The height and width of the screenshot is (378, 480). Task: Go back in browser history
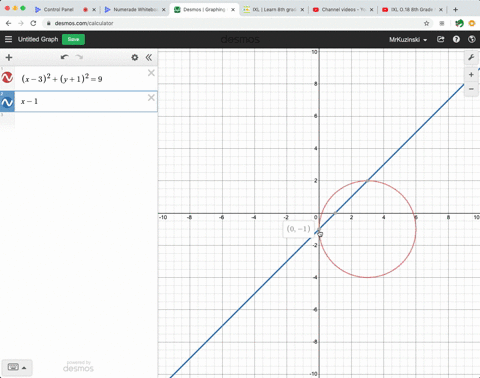9,23
